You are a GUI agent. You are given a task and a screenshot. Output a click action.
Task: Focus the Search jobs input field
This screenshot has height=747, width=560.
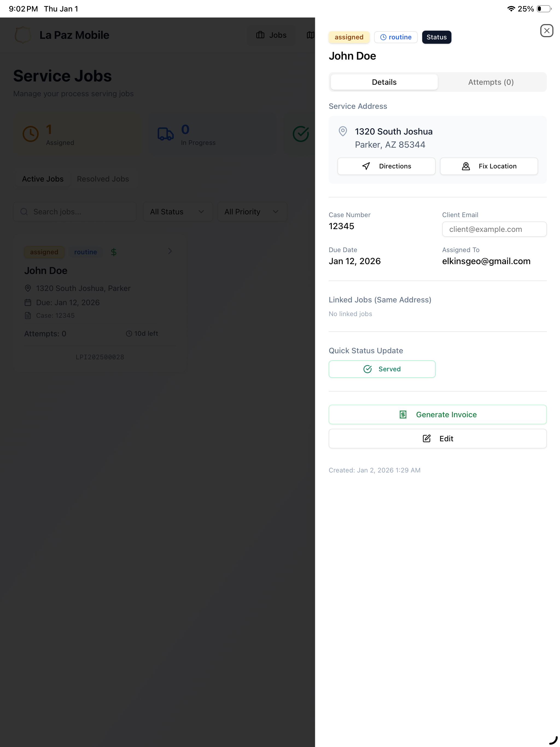pyautogui.click(x=75, y=212)
